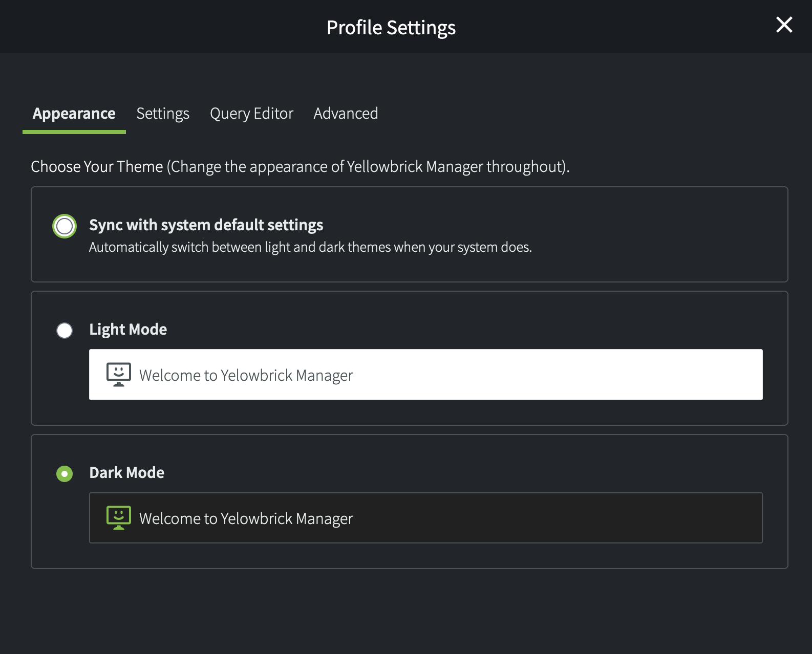Open the Advanced tab
Image resolution: width=812 pixels, height=654 pixels.
(346, 113)
